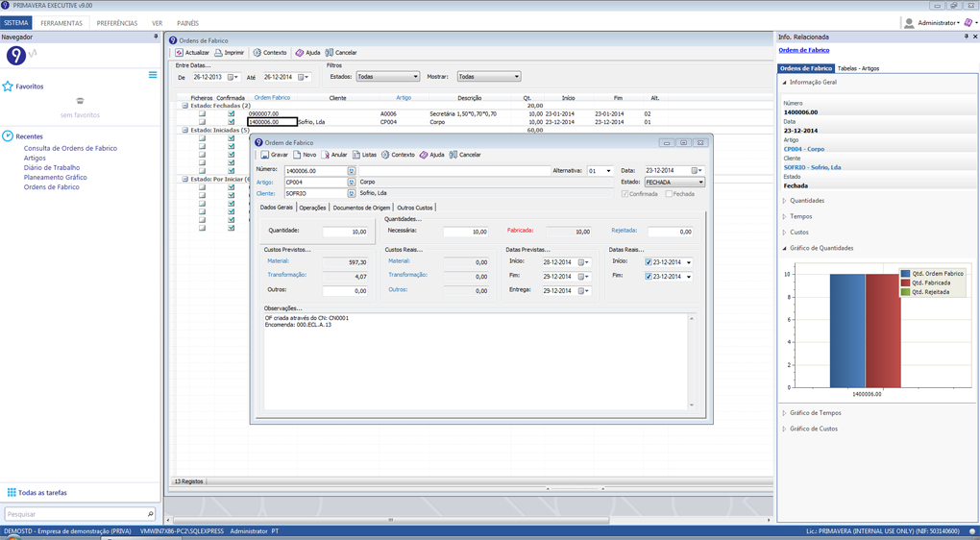Click the SOFRIO - Sofrio, Lda link
The height and width of the screenshot is (540, 980).
[813, 167]
